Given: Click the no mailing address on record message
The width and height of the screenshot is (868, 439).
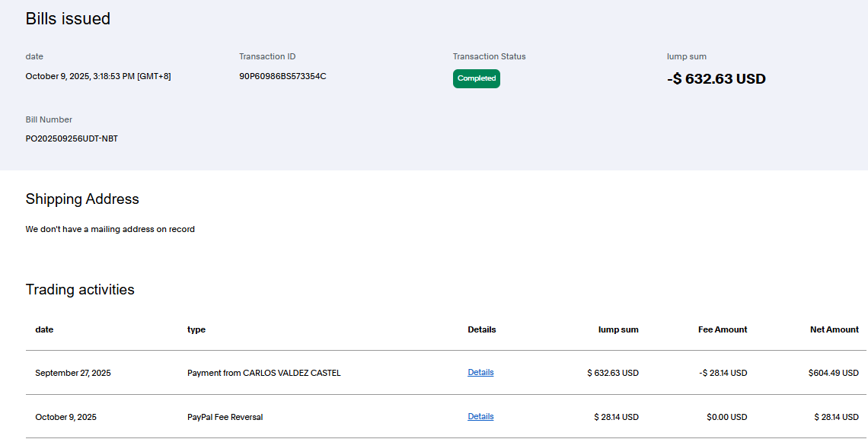Looking at the screenshot, I should click(x=110, y=229).
